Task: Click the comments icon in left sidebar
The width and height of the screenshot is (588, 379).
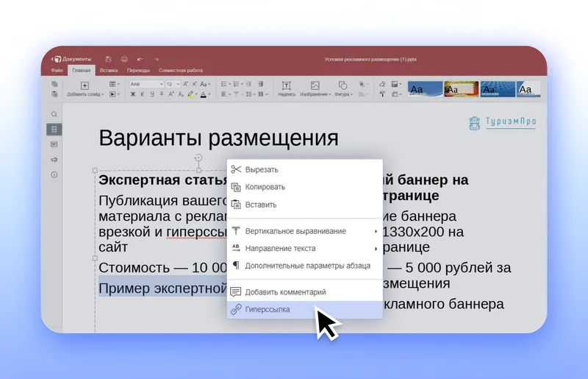Action: pos(54,145)
